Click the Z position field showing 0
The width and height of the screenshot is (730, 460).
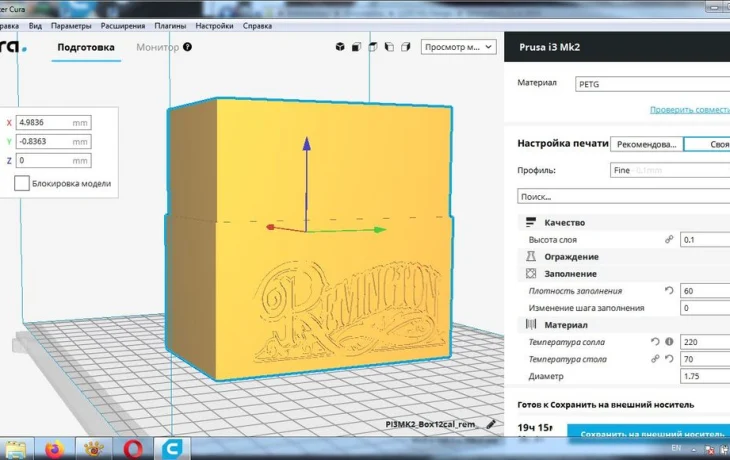pyautogui.click(x=54, y=161)
